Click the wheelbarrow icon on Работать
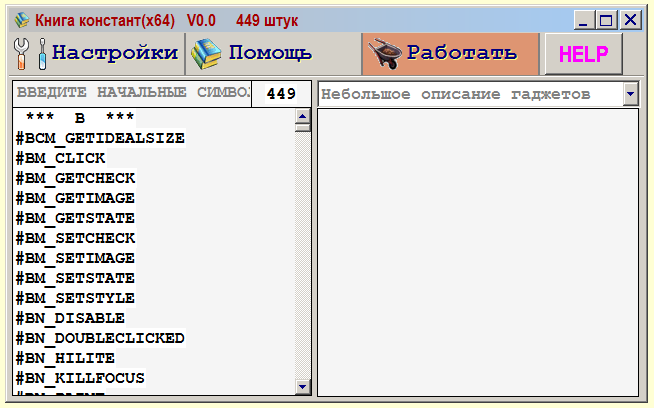Image resolution: width=654 pixels, height=408 pixels. [x=385, y=54]
